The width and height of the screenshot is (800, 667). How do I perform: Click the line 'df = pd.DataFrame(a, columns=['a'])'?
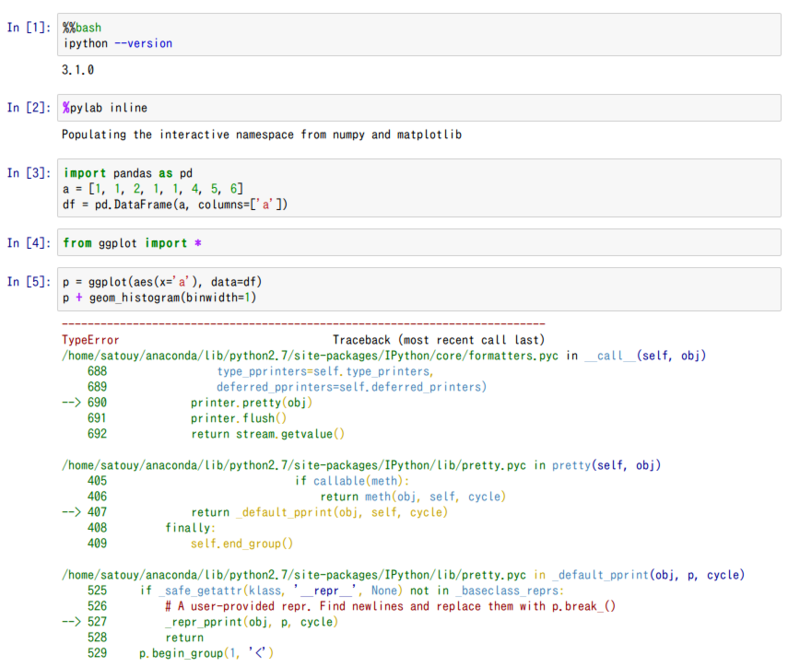point(175,205)
